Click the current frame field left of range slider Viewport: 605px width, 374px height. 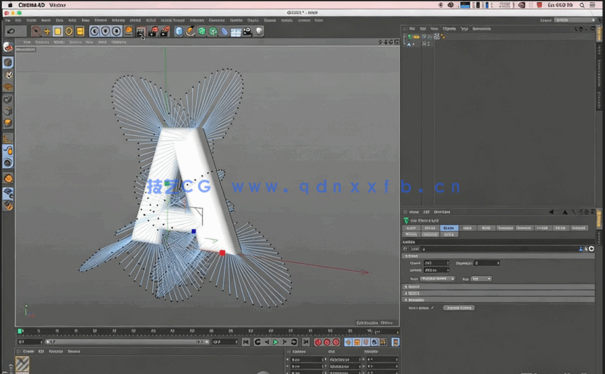click(x=30, y=342)
